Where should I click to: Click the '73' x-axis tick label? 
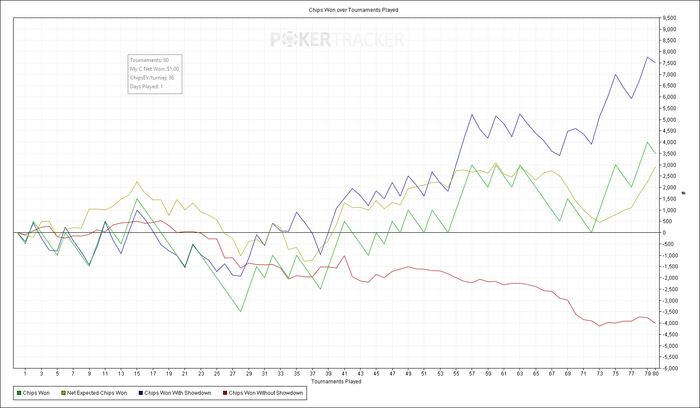click(600, 374)
